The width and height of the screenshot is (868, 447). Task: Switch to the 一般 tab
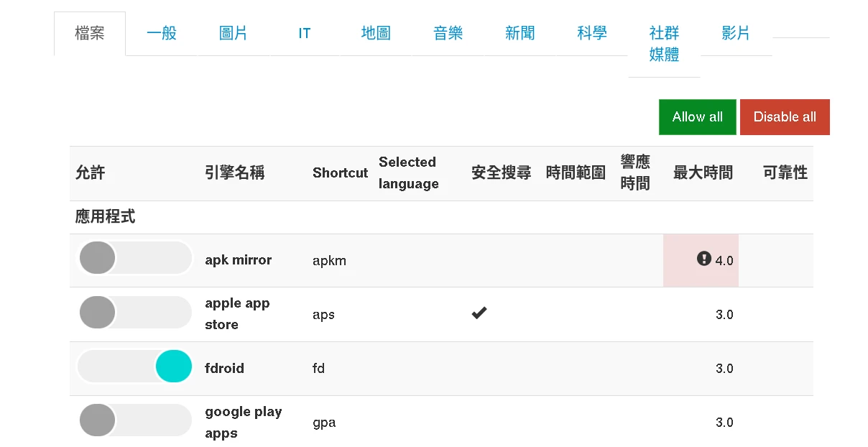161,34
